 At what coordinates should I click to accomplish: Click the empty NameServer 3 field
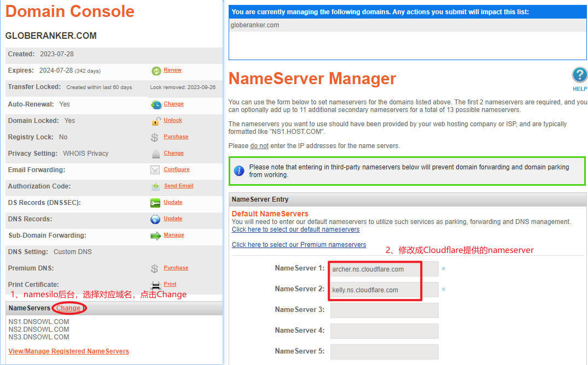click(x=384, y=310)
